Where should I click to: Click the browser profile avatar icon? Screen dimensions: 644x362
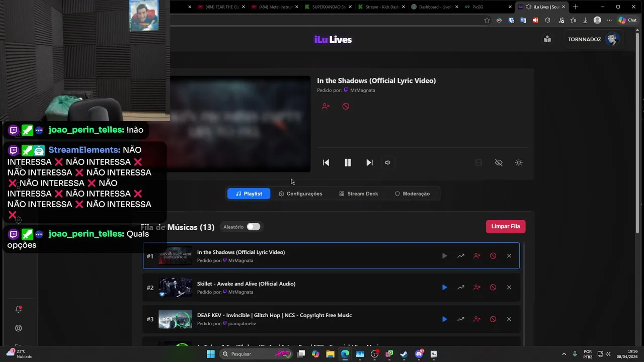click(597, 20)
